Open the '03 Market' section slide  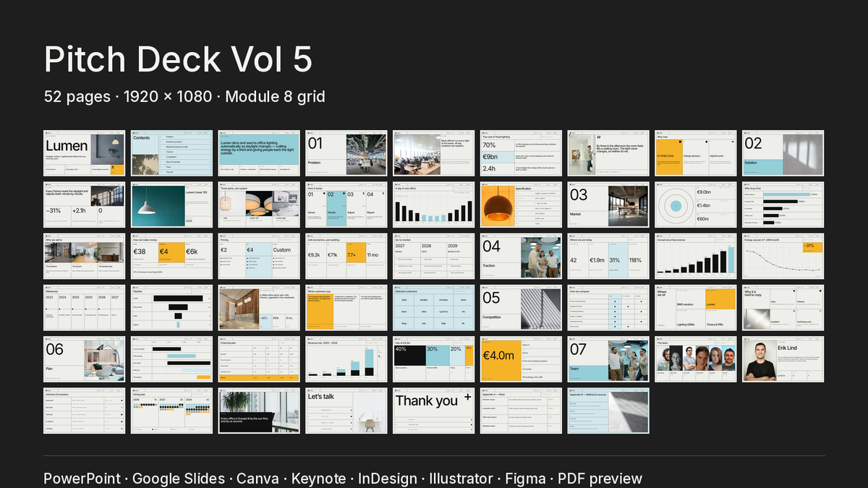pyautogui.click(x=608, y=205)
